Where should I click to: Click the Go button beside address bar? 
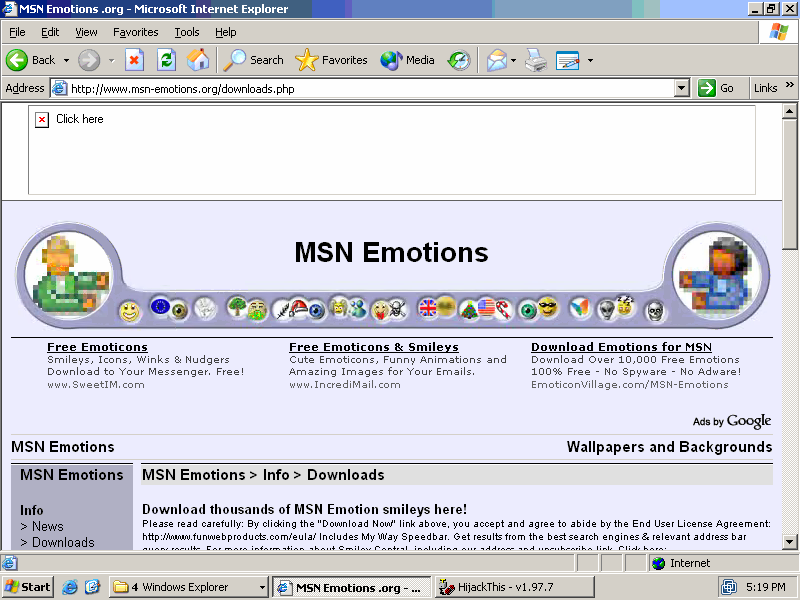coord(716,88)
